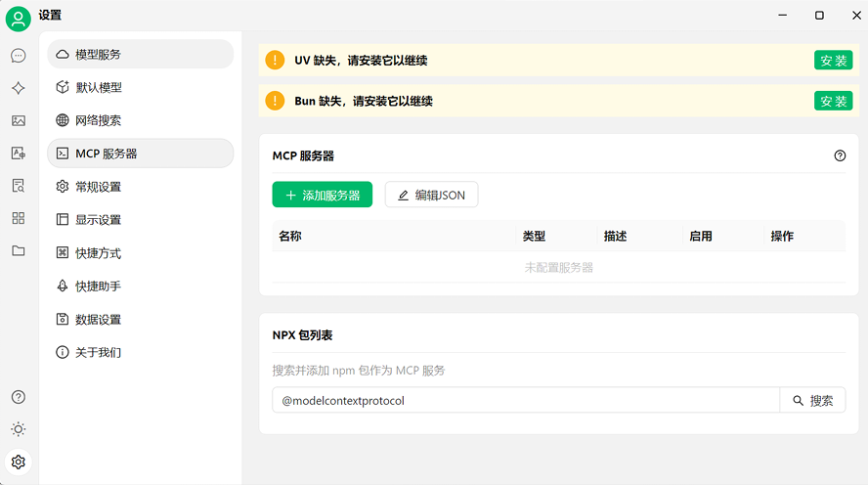Click the info icon beside 关于我们
The width and height of the screenshot is (868, 485).
click(63, 352)
